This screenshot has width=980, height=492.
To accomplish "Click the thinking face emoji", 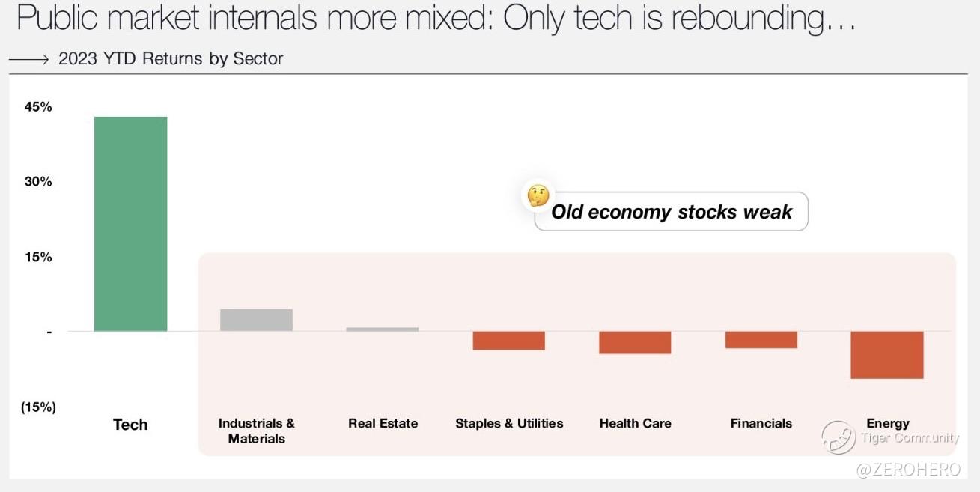I will (x=538, y=195).
